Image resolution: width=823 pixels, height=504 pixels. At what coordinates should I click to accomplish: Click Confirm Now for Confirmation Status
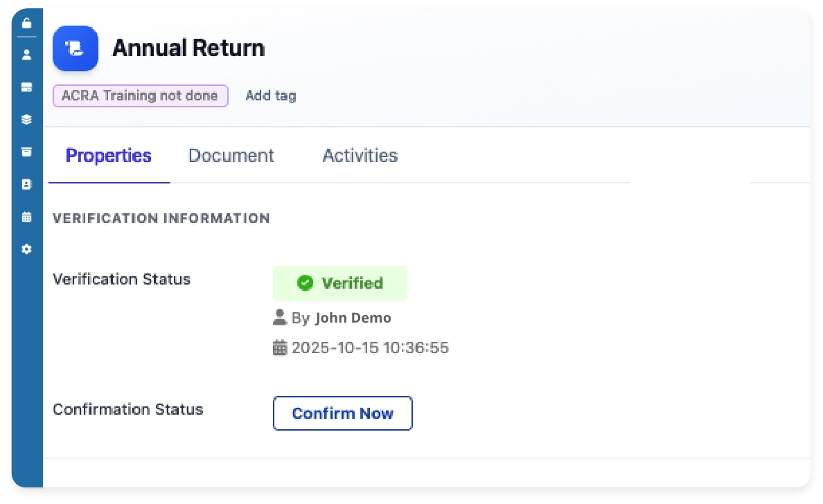(342, 413)
